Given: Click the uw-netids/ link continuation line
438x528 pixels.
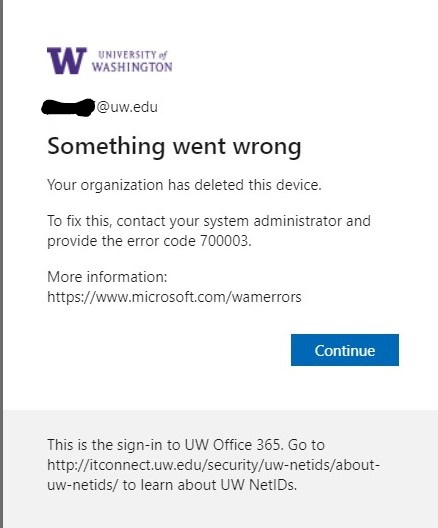Looking at the screenshot, I should click(x=83, y=485).
